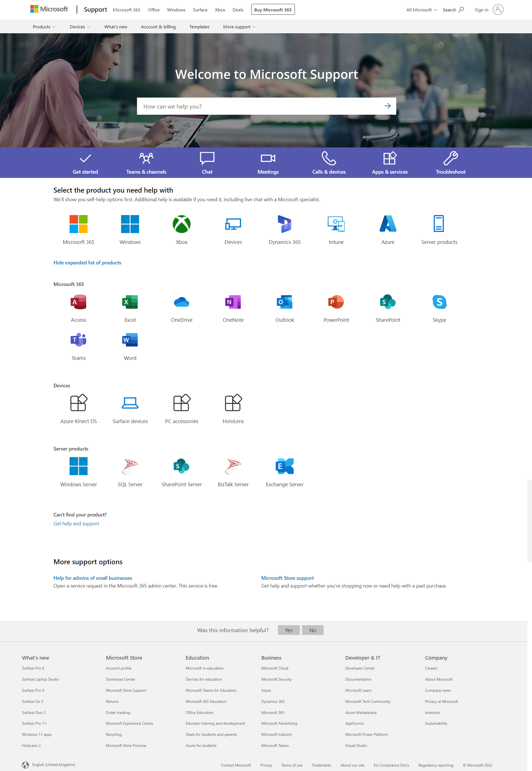The height and width of the screenshot is (771, 532).
Task: Open the Teams product icon
Action: pyautogui.click(x=78, y=340)
